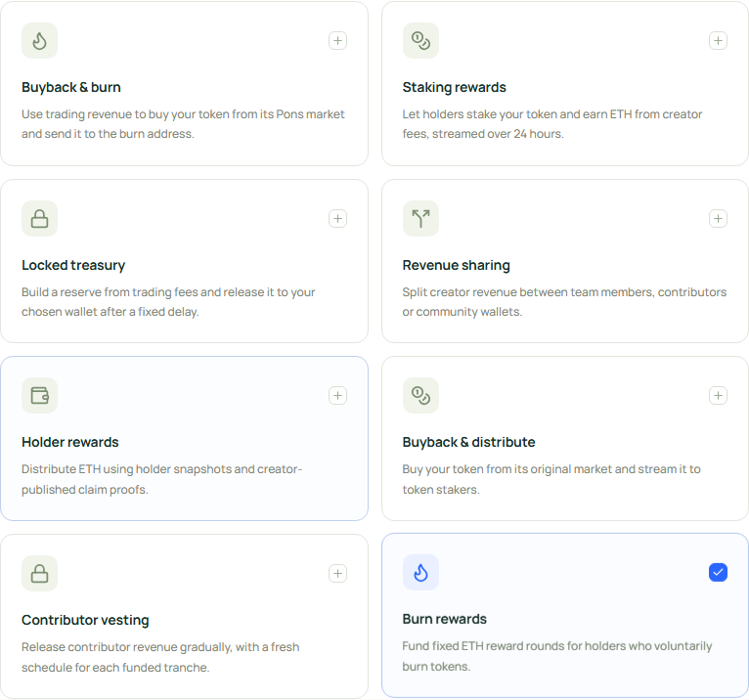Click the flame icon on Buyback & burn card
The image size is (749, 700).
click(40, 41)
